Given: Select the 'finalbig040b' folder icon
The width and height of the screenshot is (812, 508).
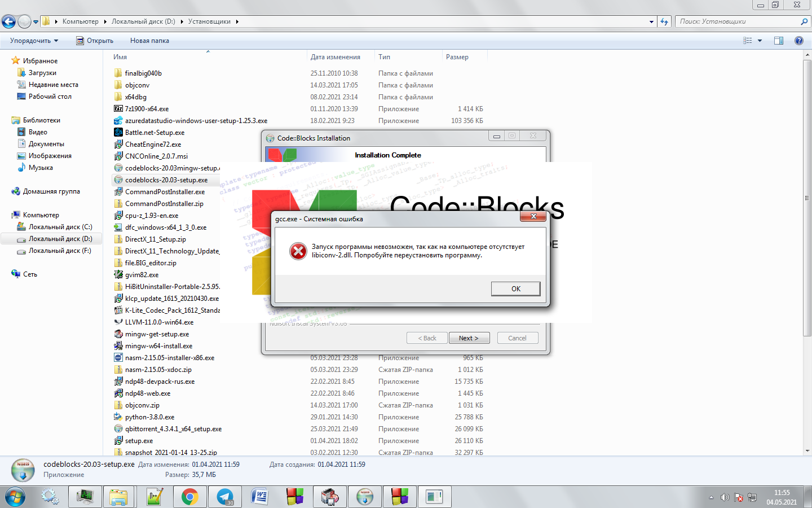Looking at the screenshot, I should [118, 73].
